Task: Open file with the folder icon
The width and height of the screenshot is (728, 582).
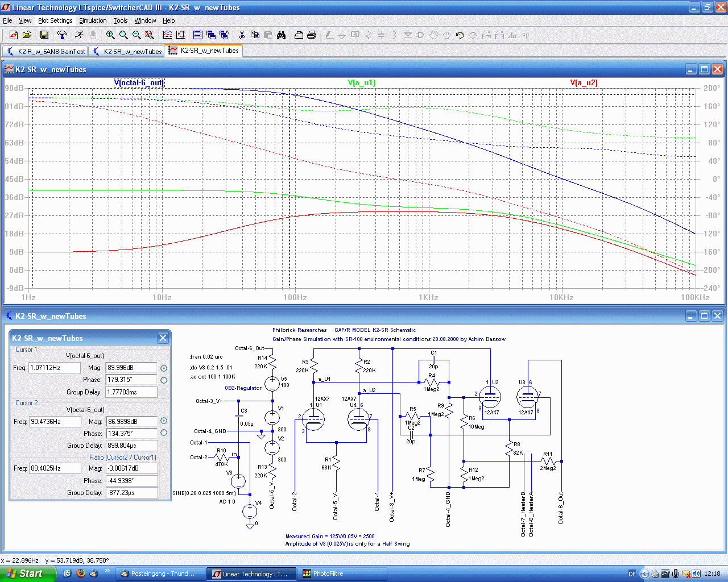Action: point(27,35)
